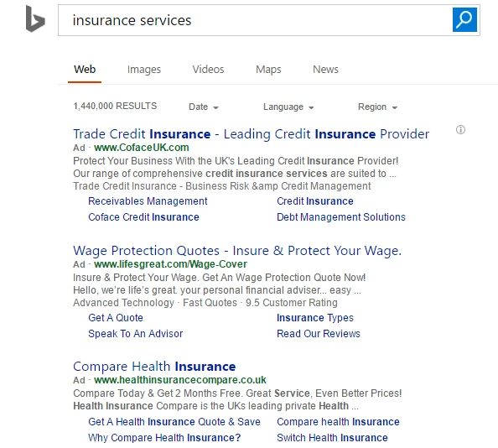Expand the Language filter dropdown
This screenshot has height=448, width=498.
coord(288,107)
